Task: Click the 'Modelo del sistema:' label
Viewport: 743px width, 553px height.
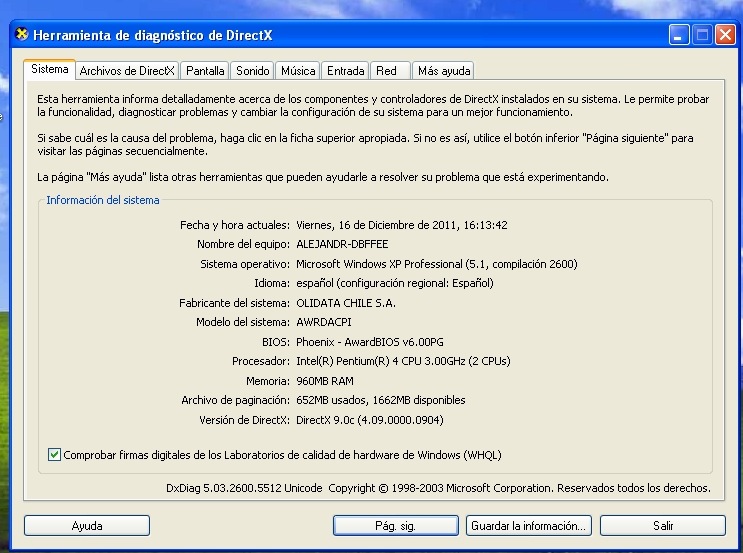Action: [243, 322]
